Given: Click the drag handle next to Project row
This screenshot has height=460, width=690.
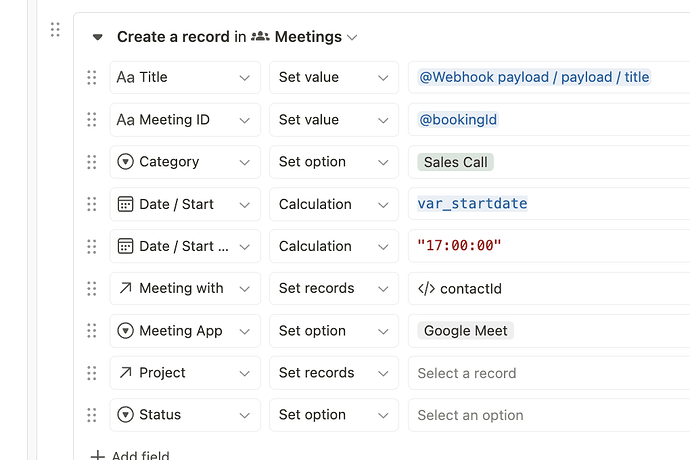Looking at the screenshot, I should [92, 373].
